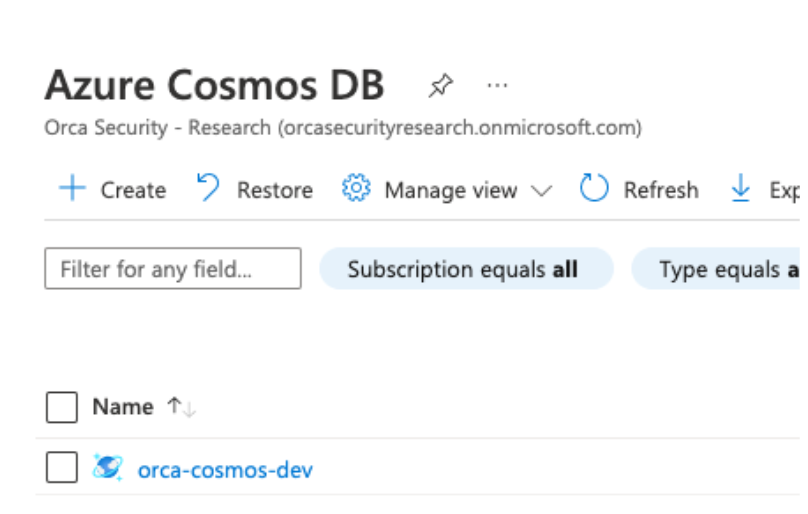Viewport: 808px width, 514px height.
Task: Click the Export download arrow icon
Action: tap(741, 189)
